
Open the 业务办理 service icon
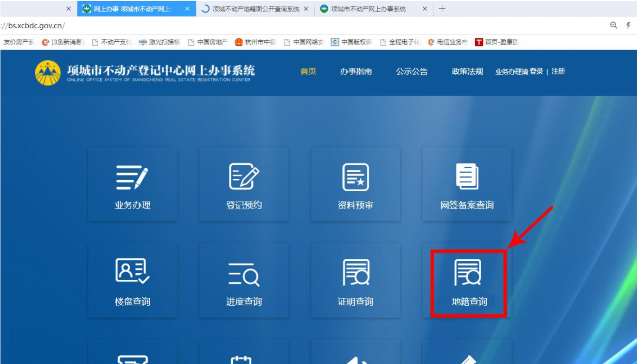click(x=132, y=185)
